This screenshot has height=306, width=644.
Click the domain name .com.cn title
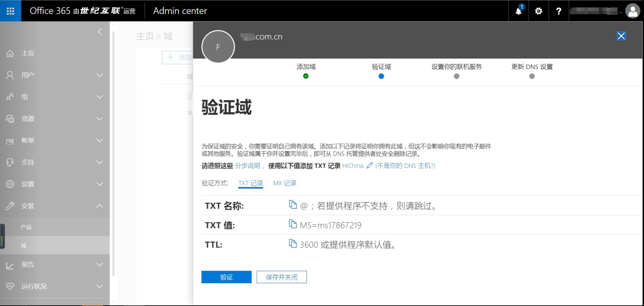(261, 37)
